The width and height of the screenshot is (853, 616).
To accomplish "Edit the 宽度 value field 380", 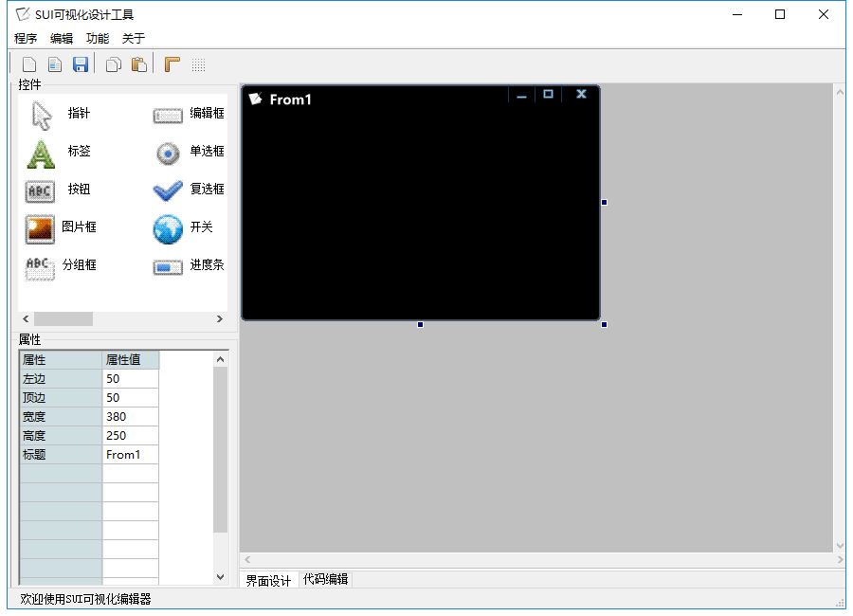I will pos(131,417).
